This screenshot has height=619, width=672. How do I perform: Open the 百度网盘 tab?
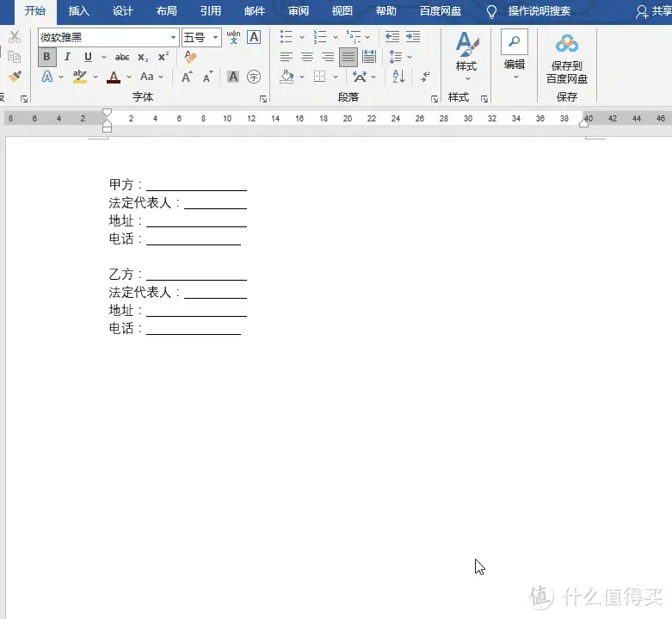441,11
